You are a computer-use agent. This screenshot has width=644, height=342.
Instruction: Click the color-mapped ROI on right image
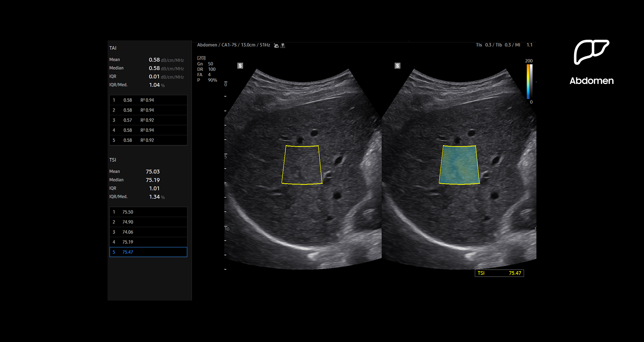tap(459, 165)
